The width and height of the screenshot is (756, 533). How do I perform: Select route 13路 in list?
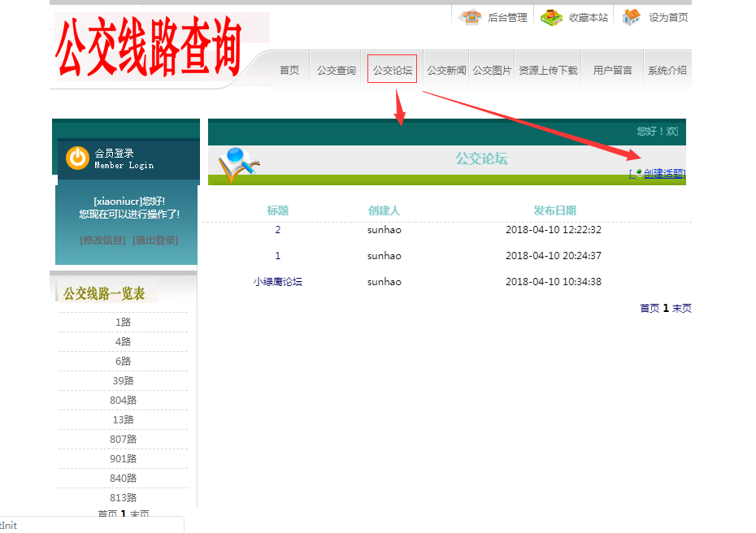point(123,420)
